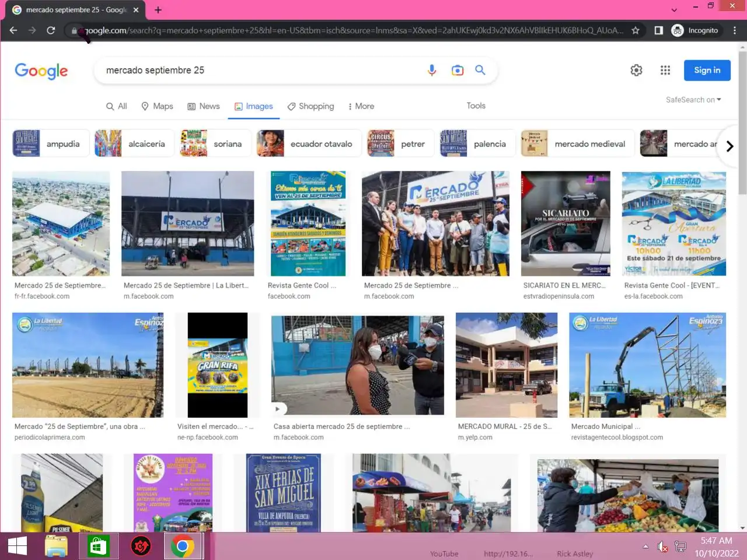Open Google Lens camera search

click(x=458, y=70)
